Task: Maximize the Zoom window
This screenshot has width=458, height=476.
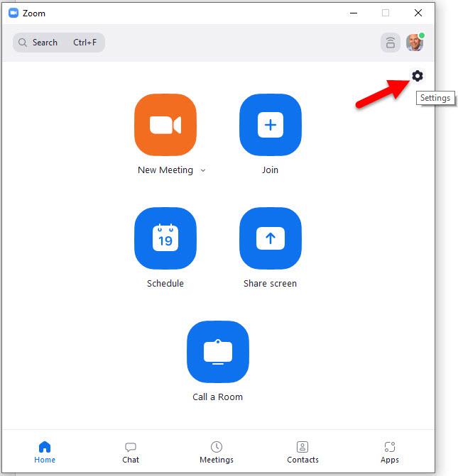Action: (386, 13)
